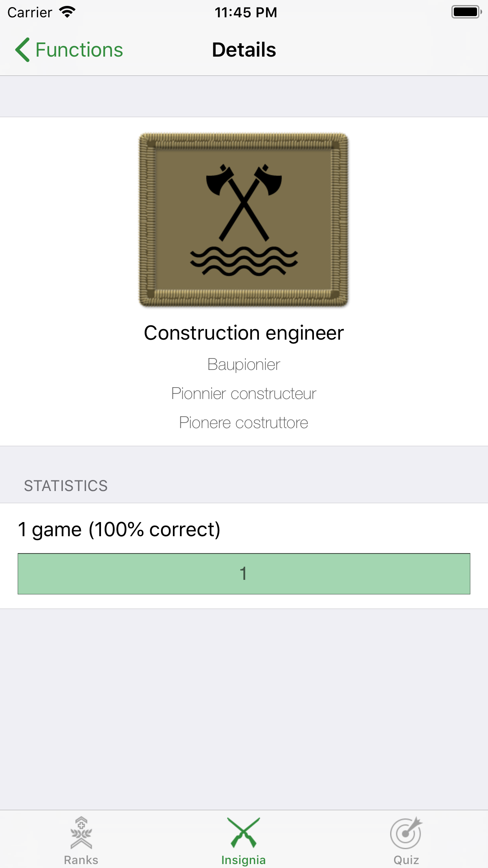
Task: Select the Insignia tab label
Action: (x=244, y=860)
